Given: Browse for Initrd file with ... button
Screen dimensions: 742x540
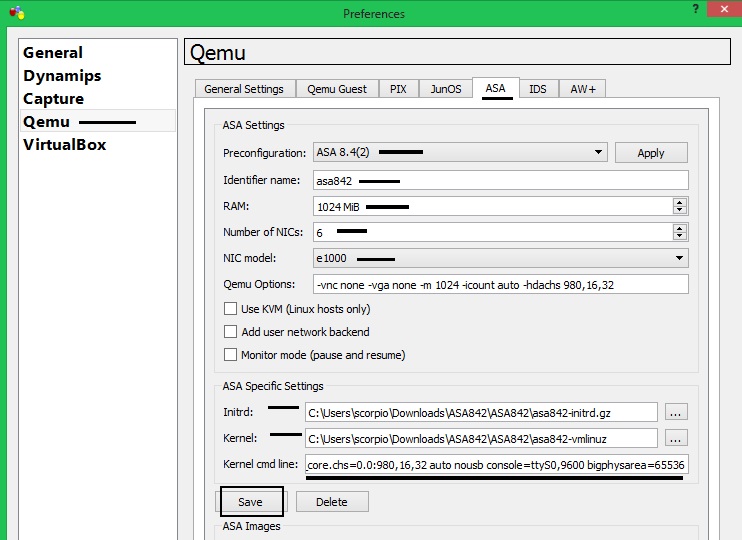Looking at the screenshot, I should (676, 412).
